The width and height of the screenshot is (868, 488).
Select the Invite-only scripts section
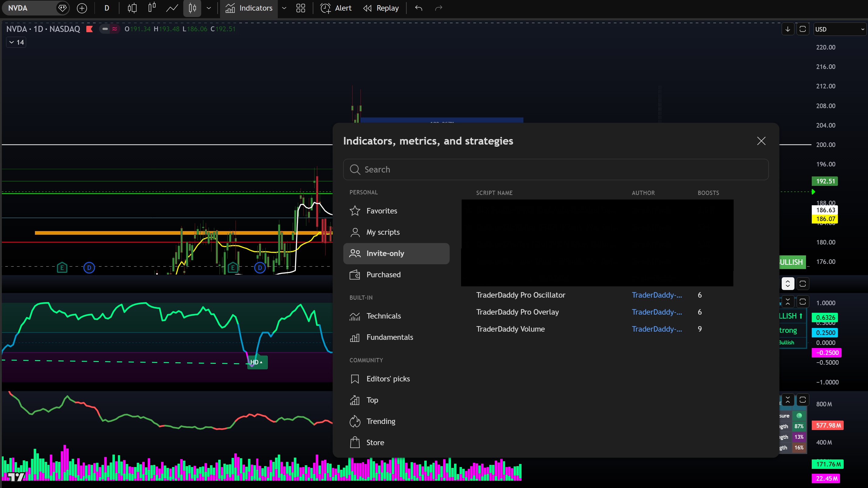click(x=385, y=253)
